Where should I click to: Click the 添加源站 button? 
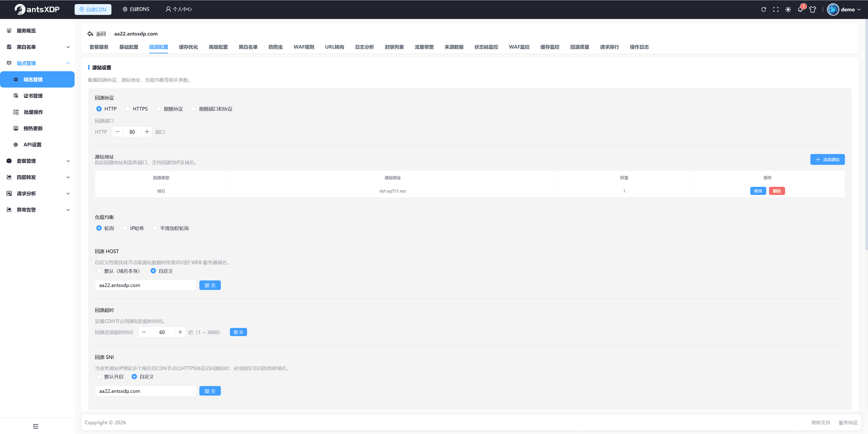click(x=827, y=159)
